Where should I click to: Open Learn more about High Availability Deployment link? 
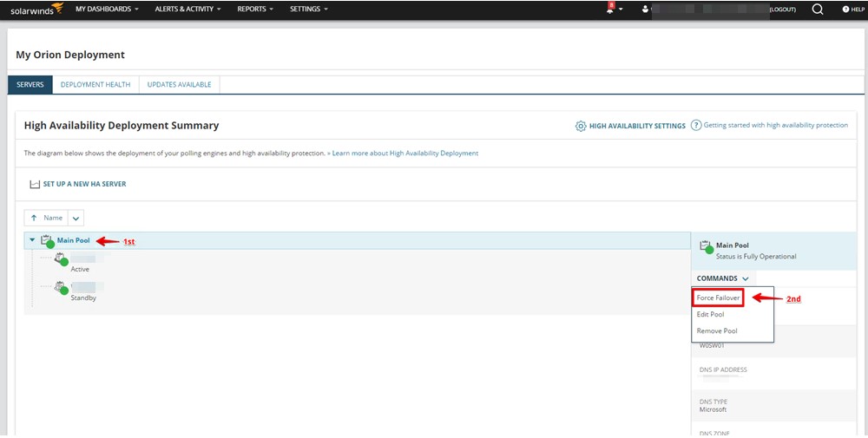tap(404, 154)
